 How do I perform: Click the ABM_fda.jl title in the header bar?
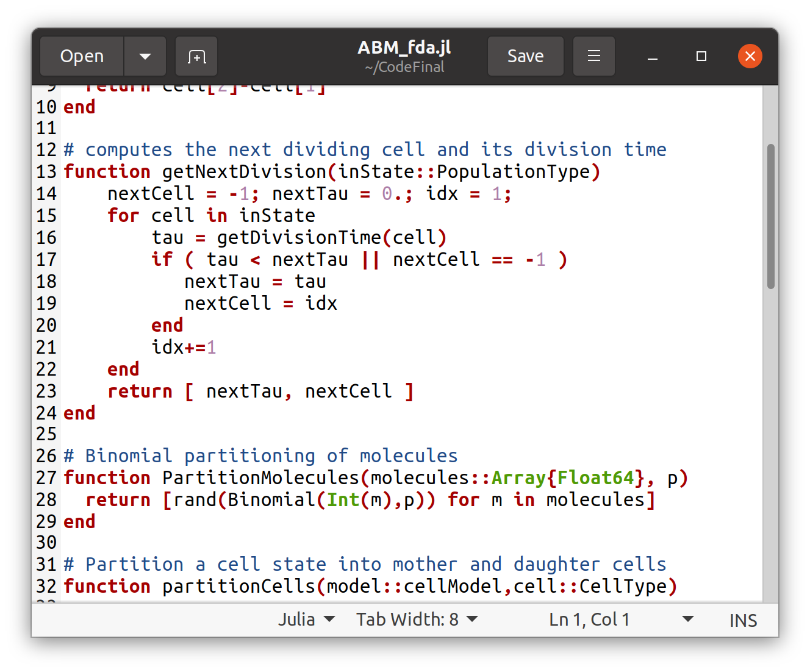pos(404,48)
